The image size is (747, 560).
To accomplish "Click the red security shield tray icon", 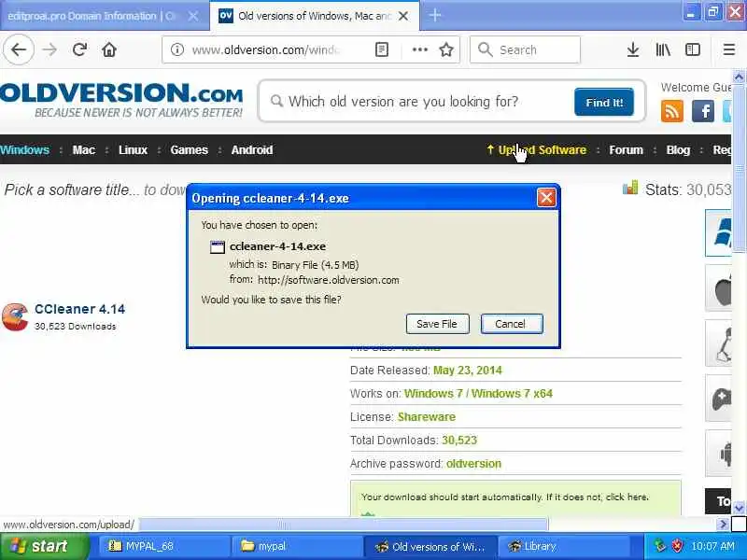I will tap(676, 546).
